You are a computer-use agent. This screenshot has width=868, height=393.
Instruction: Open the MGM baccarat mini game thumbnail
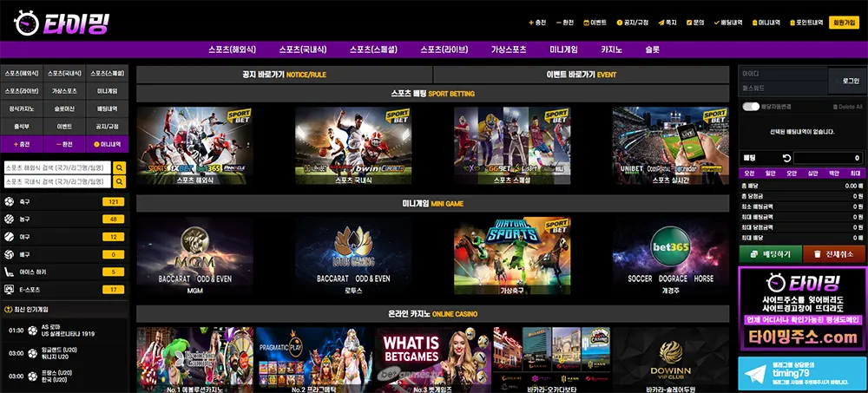pyautogui.click(x=194, y=256)
